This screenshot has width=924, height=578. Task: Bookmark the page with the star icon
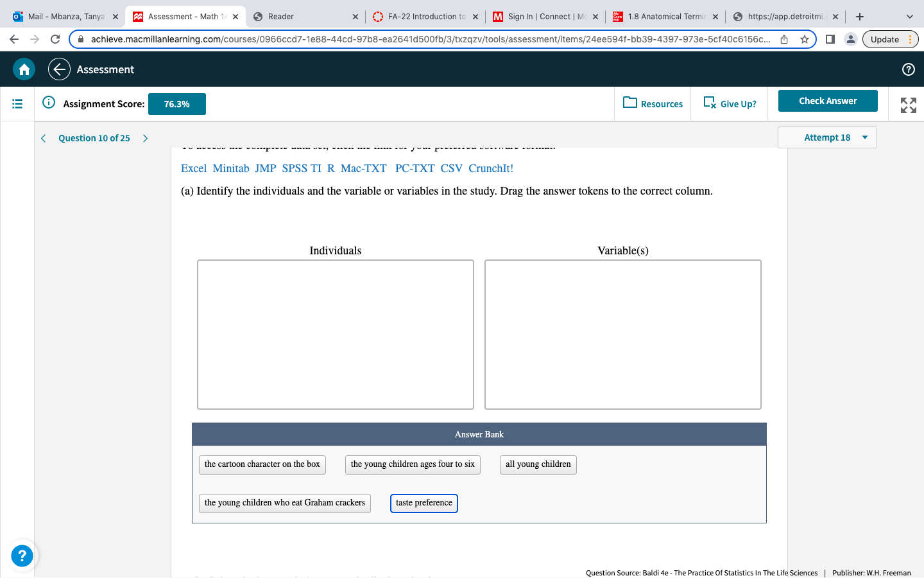point(804,39)
